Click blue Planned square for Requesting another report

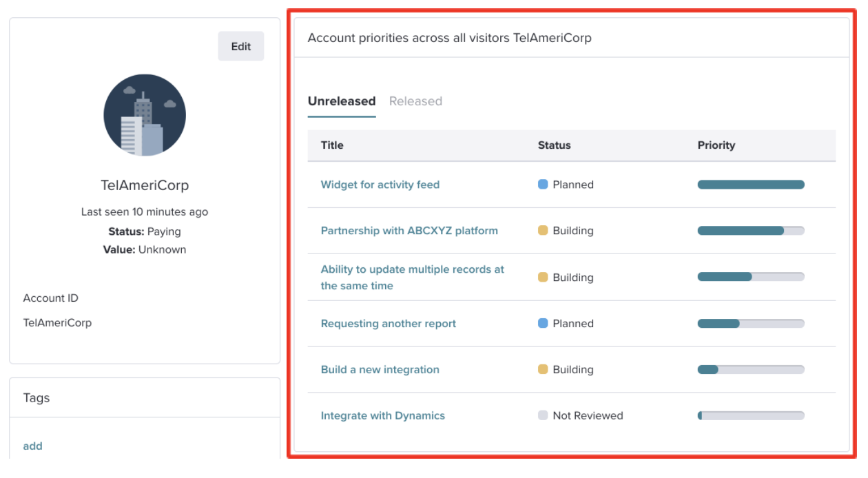(543, 324)
